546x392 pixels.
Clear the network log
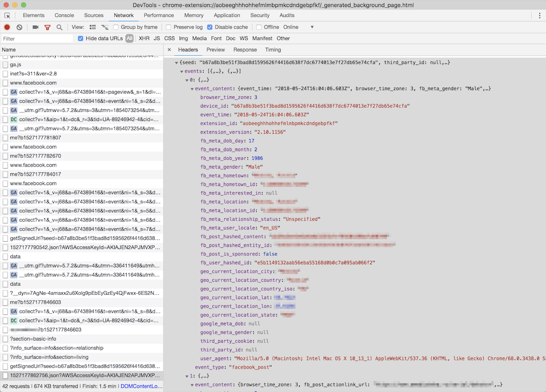[19, 27]
